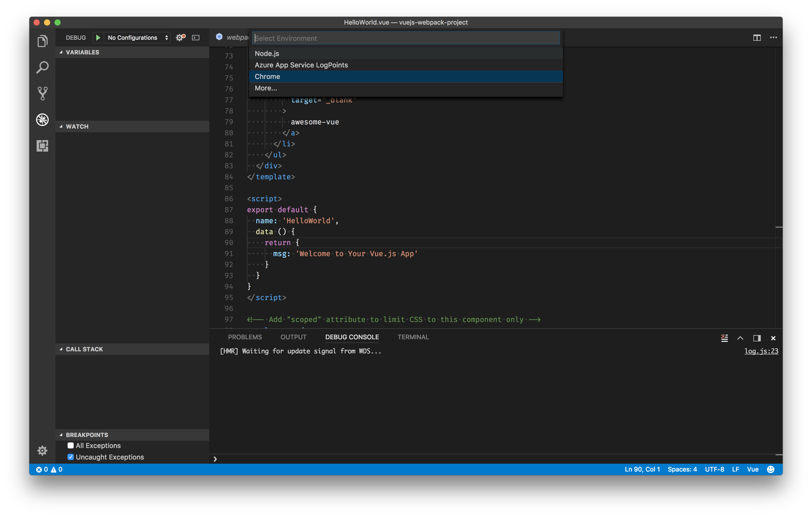Click the closing template tag on line 84
Image resolution: width=812 pixels, height=517 pixels.
pos(271,177)
